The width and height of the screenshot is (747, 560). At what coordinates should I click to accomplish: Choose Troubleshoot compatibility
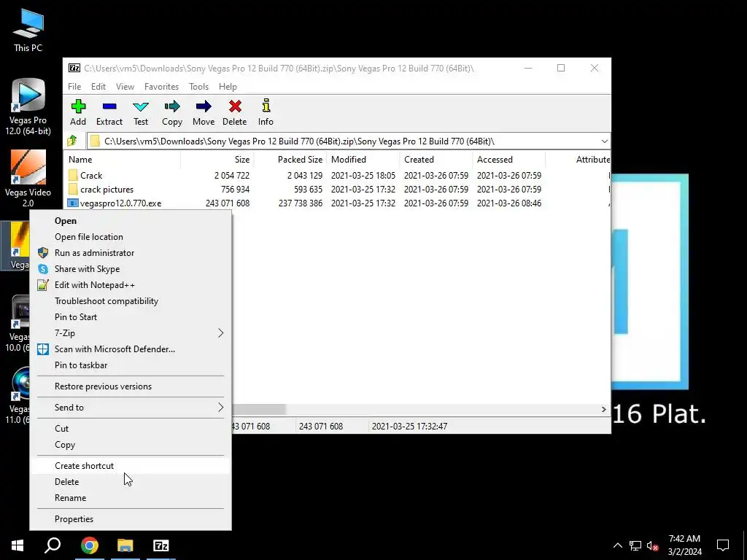click(131, 301)
